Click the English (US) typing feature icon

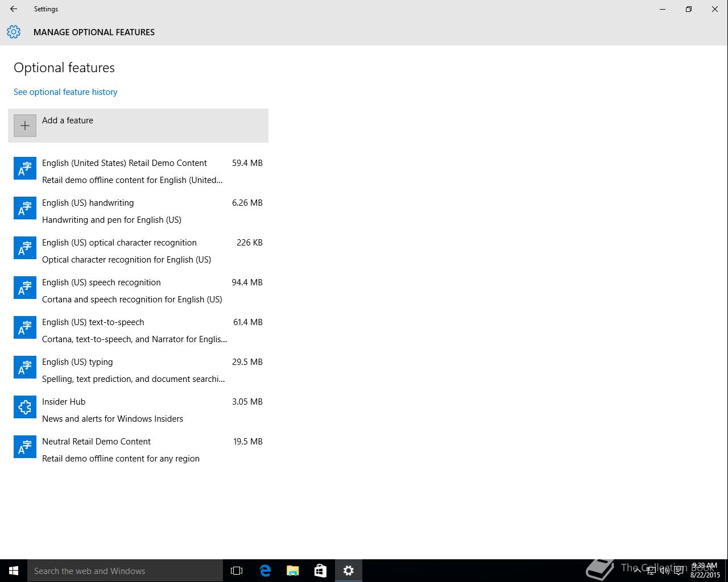(25, 367)
